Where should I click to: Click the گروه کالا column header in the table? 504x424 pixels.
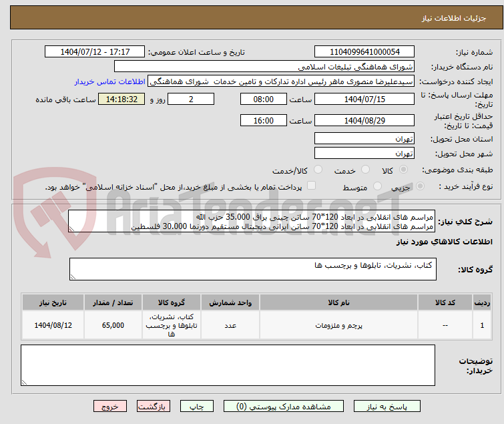tap(172, 302)
